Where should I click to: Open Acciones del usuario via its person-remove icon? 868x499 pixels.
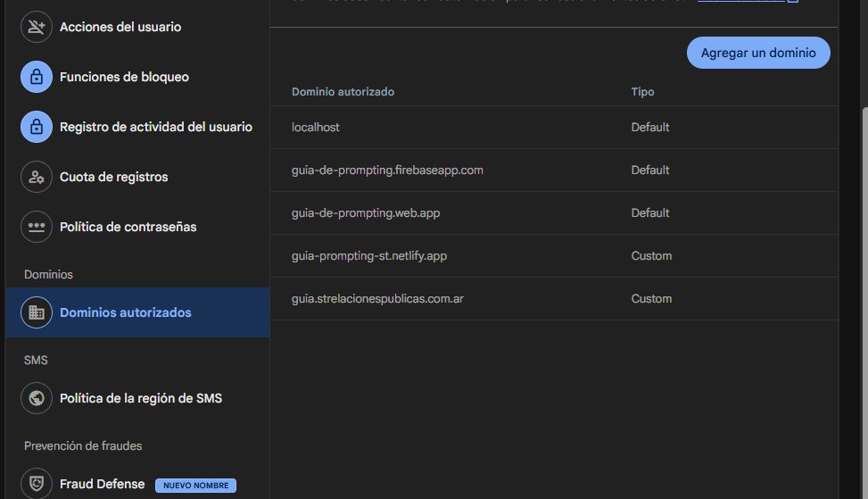tap(37, 27)
